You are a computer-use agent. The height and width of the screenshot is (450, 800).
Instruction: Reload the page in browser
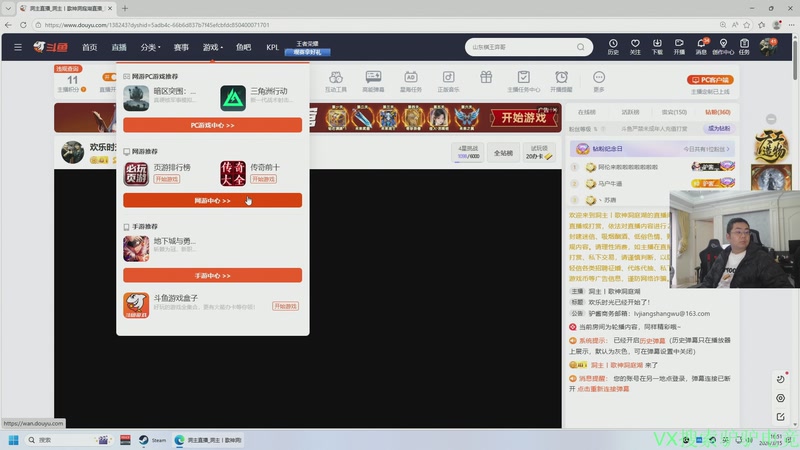(x=23, y=24)
